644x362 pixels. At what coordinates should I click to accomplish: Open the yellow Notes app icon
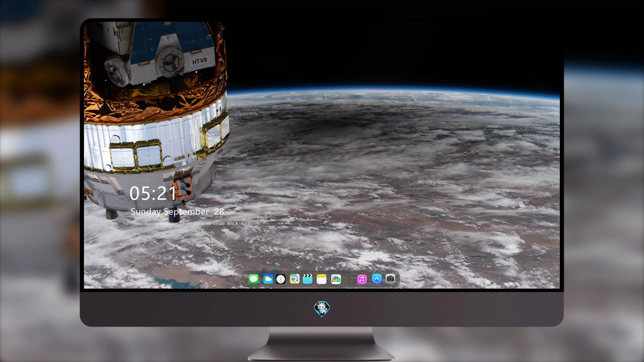[321, 279]
